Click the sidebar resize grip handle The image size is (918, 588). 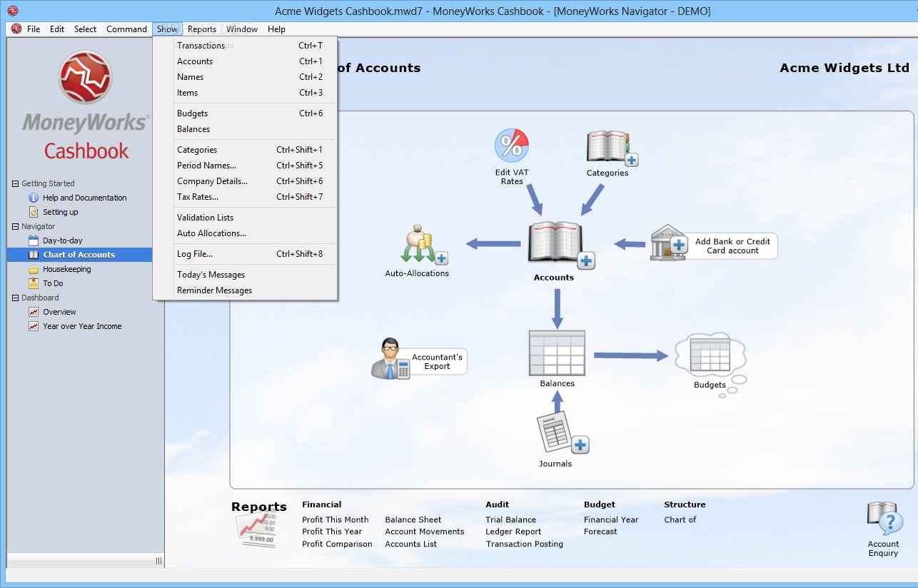[x=158, y=561]
